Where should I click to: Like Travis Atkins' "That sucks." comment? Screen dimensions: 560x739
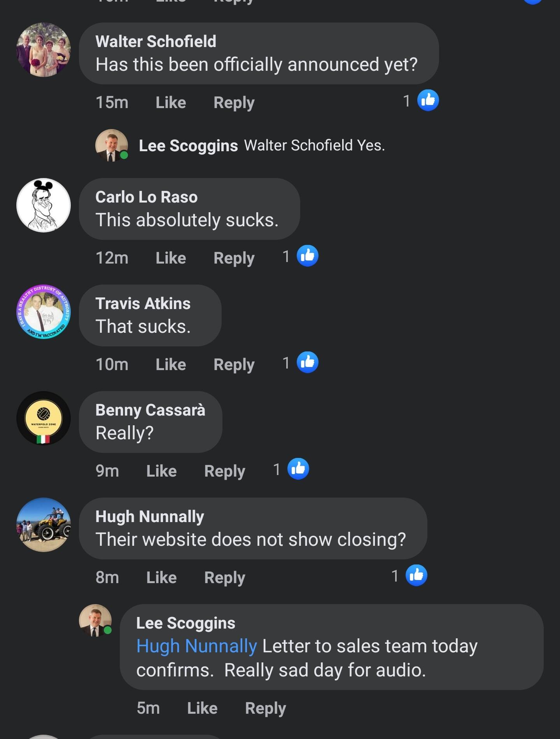pyautogui.click(x=171, y=365)
